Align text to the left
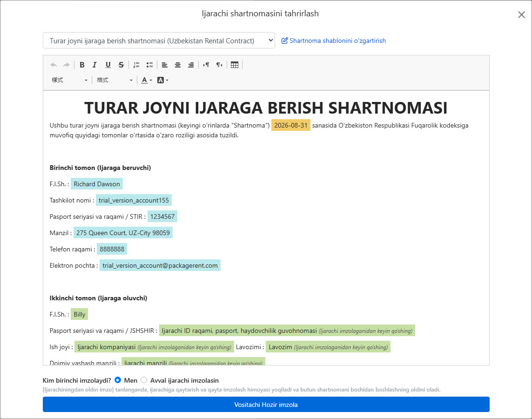532x419 pixels. tap(165, 65)
